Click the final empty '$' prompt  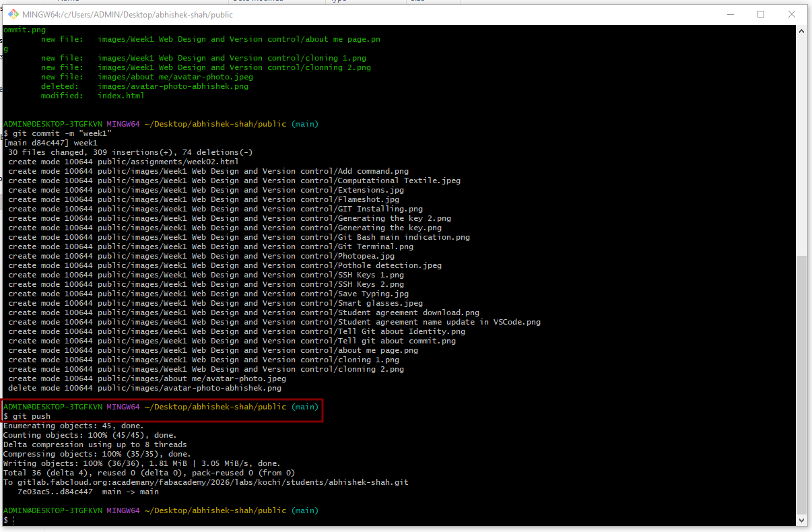coord(6,520)
